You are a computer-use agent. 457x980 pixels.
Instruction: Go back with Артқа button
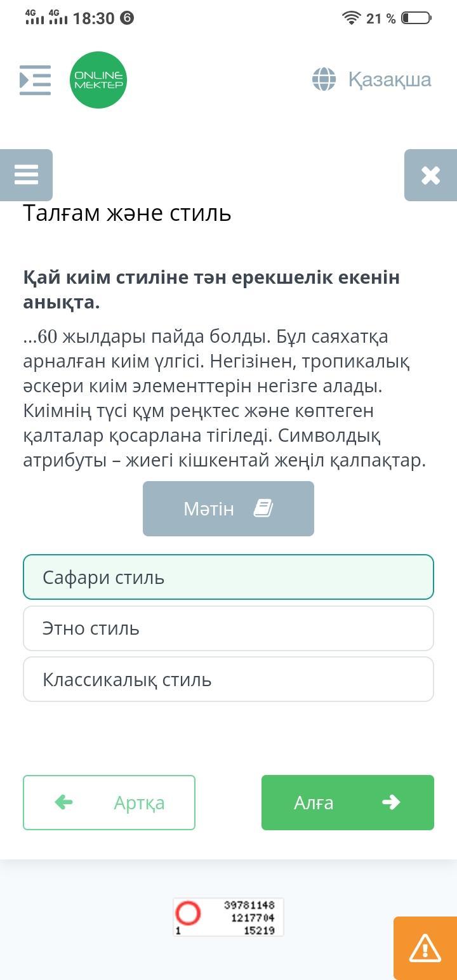coord(109,802)
